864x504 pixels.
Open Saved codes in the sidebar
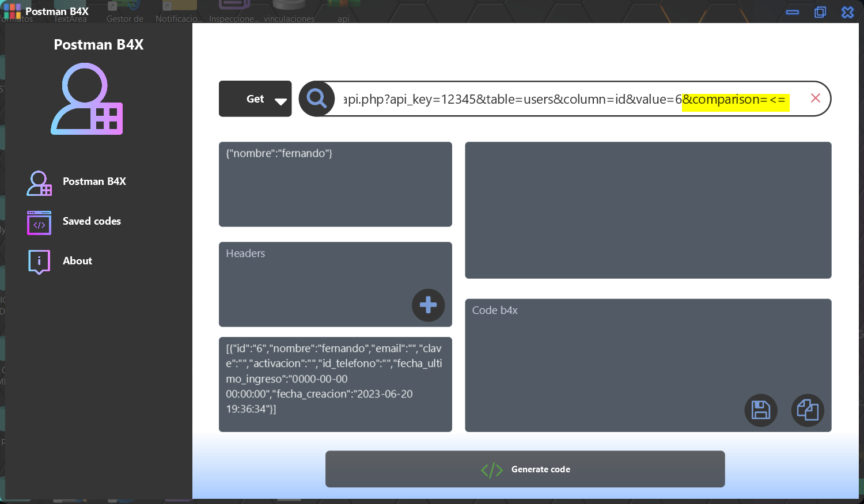[92, 221]
